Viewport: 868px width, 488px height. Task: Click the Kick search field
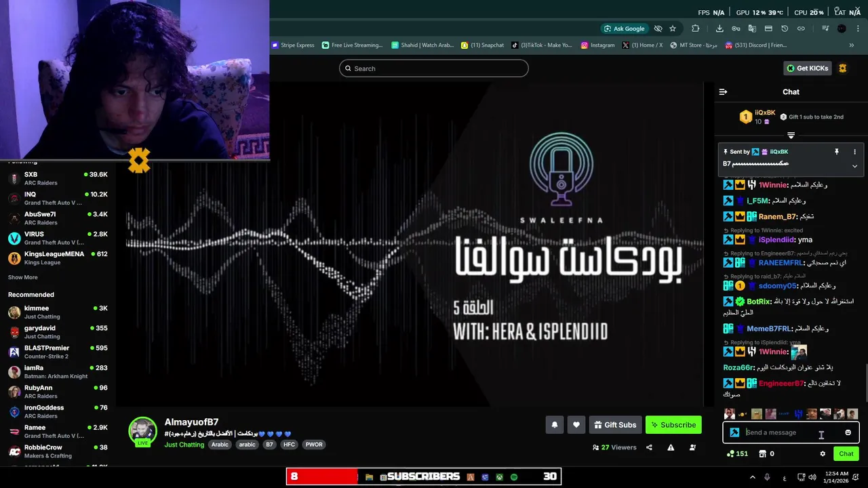coord(433,68)
